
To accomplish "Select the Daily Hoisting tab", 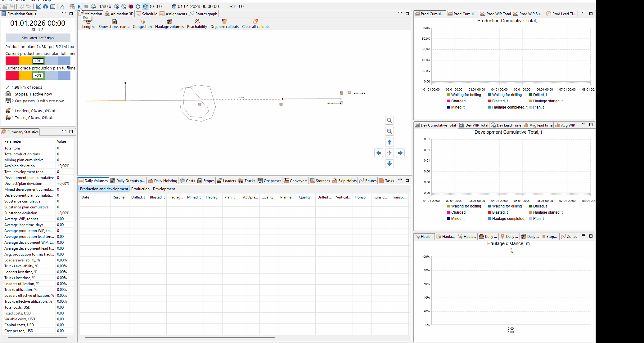I will 163,180.
